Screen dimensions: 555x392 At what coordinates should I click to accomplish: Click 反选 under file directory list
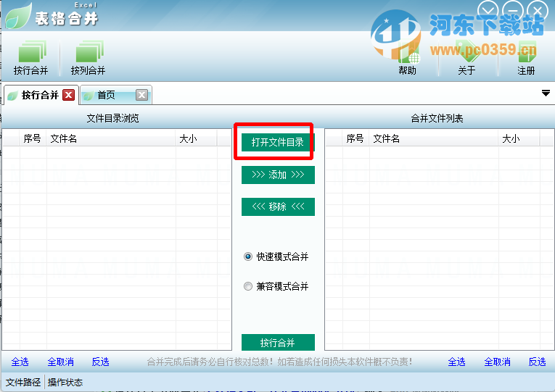point(101,362)
